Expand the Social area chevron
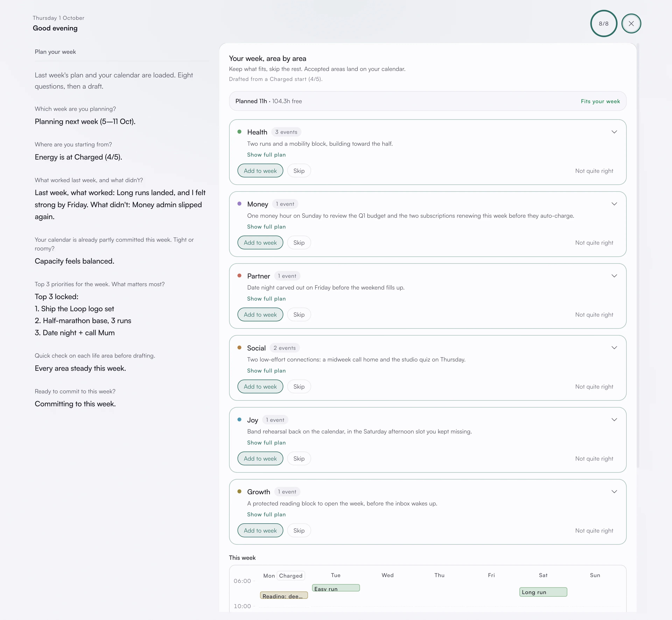 pos(614,348)
